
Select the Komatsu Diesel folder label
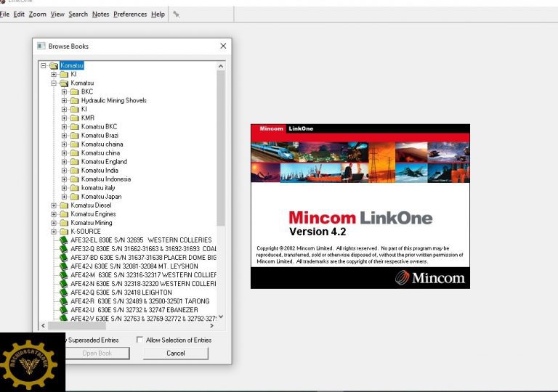[91, 205]
